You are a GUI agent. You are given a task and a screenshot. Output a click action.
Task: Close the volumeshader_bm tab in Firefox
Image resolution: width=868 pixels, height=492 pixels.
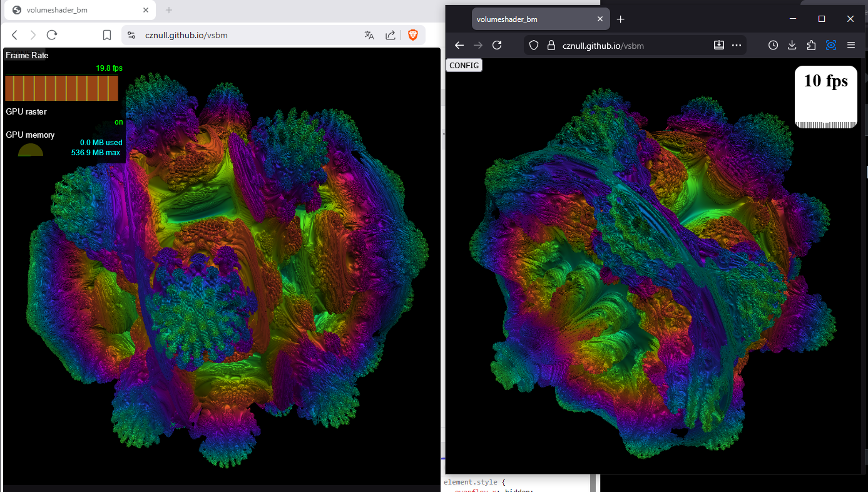[x=601, y=19]
